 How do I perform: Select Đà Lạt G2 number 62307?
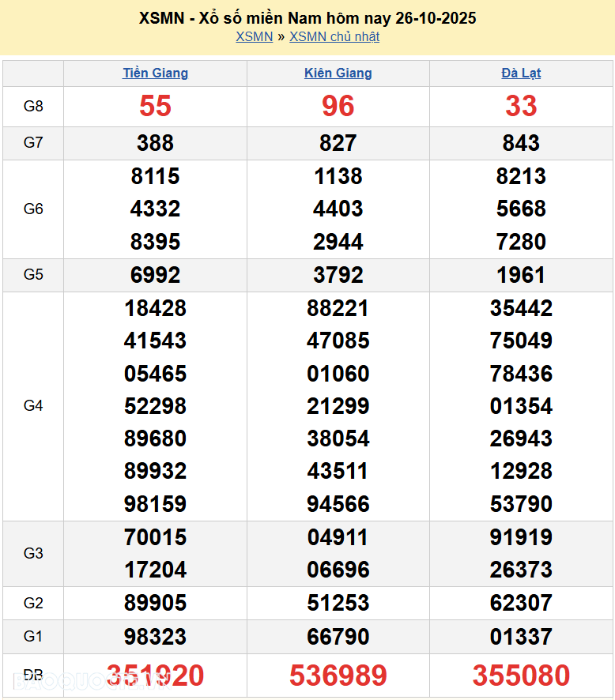pos(521,604)
